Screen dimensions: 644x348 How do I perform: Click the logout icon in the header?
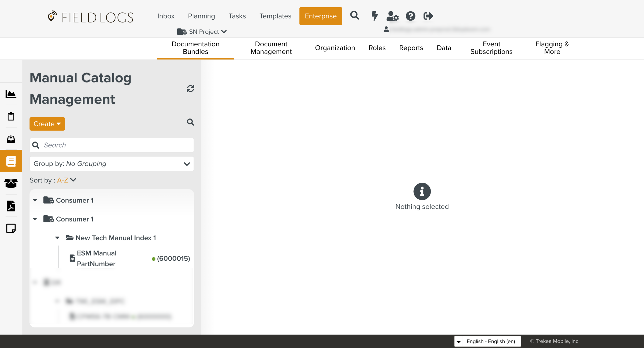(x=428, y=16)
